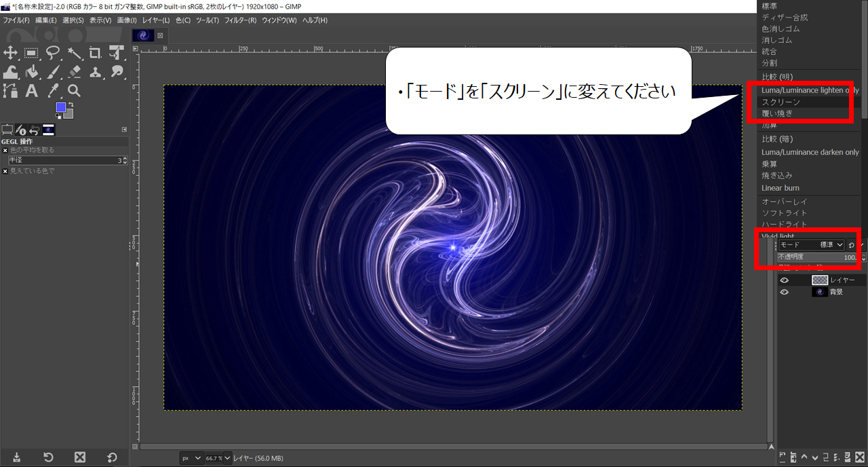Viewport: 868px width, 467px height.
Task: Select the Color Picker eyedropper tool
Action: point(53,90)
